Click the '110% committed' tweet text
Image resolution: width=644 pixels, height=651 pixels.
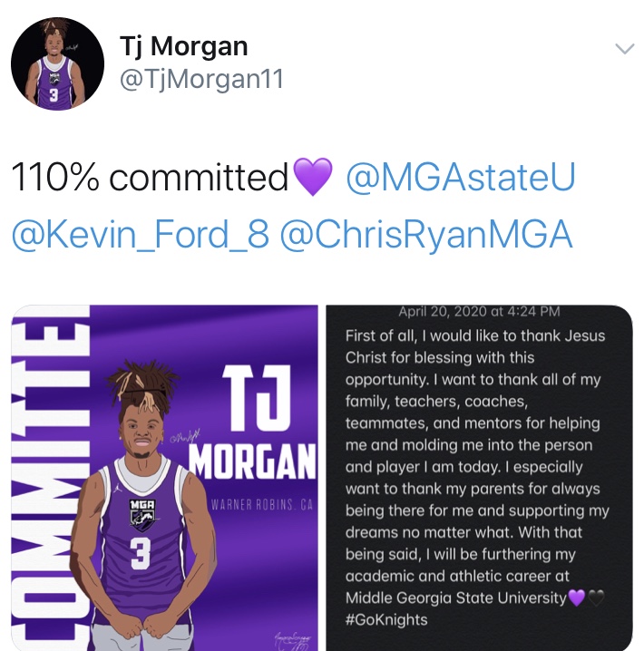(150, 177)
